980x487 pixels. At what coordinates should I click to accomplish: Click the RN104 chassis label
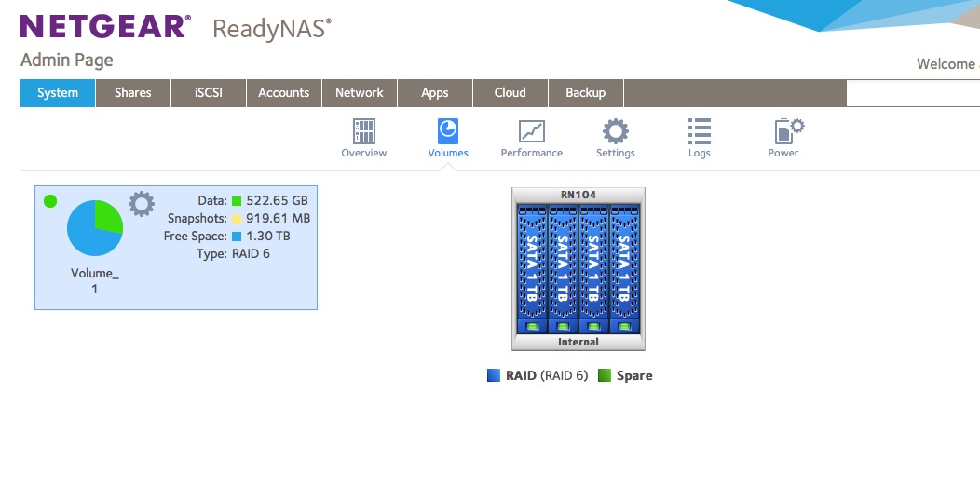point(578,195)
